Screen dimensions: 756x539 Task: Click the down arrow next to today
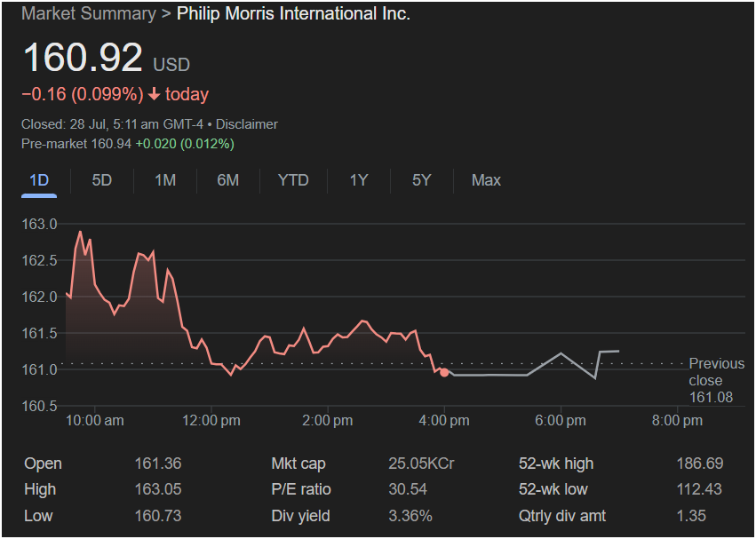tap(154, 94)
